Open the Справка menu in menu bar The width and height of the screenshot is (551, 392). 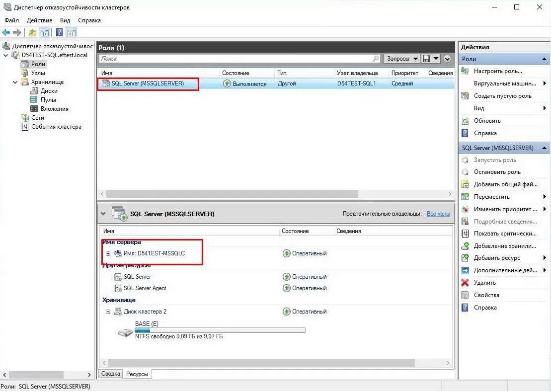(89, 20)
